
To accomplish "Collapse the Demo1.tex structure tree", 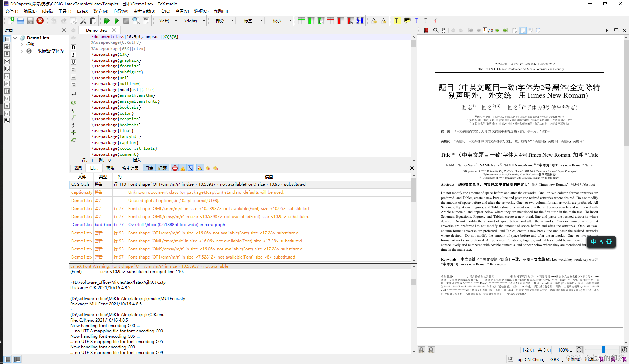I will tap(15, 38).
